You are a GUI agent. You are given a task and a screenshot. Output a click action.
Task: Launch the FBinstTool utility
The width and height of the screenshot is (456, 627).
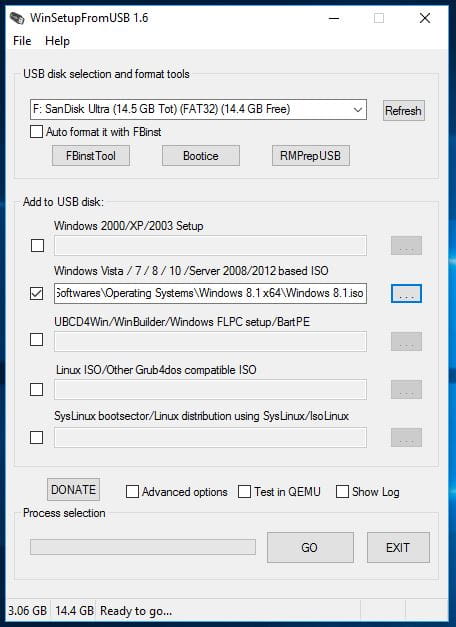click(x=91, y=156)
